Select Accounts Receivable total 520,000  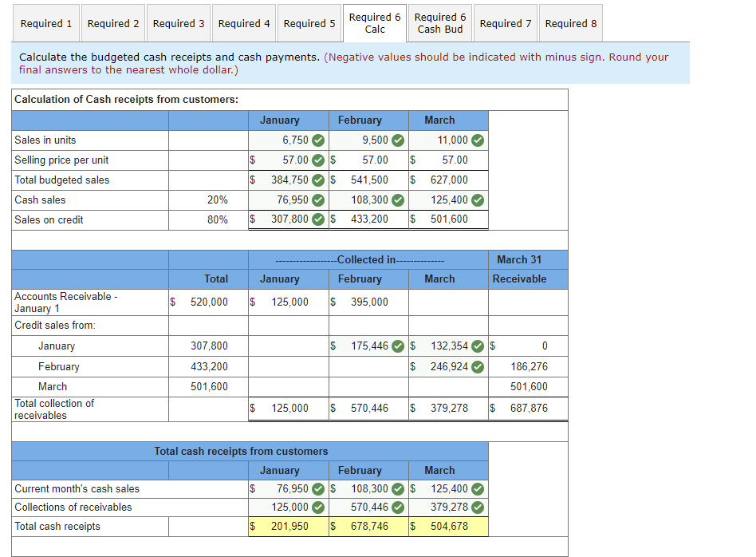click(x=208, y=302)
